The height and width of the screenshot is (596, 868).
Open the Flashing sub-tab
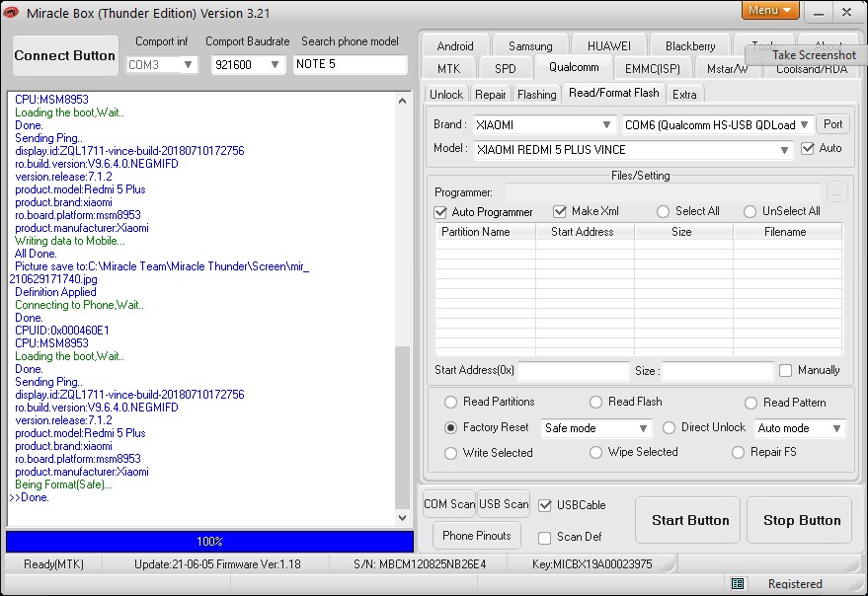(x=536, y=95)
